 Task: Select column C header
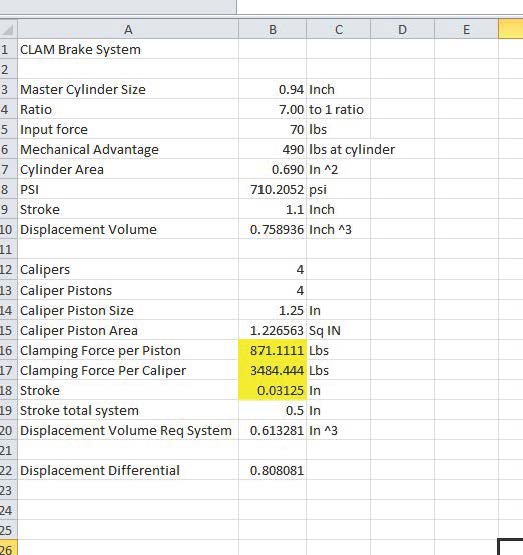pyautogui.click(x=339, y=29)
